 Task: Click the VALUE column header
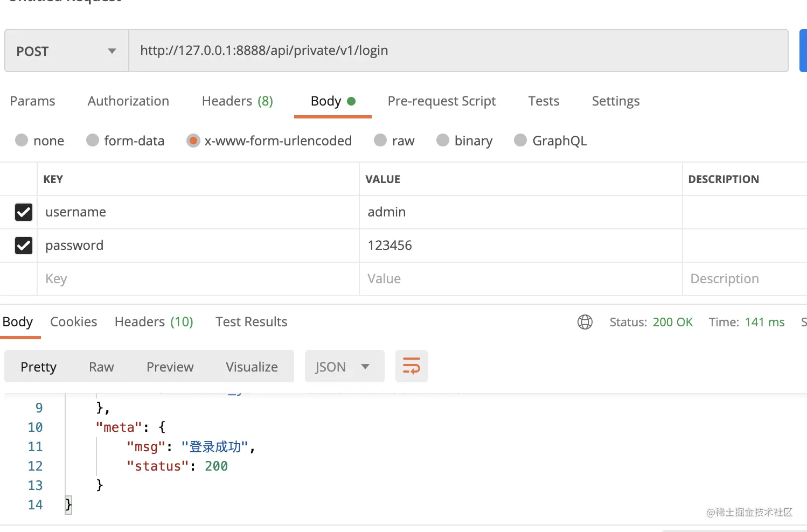(383, 179)
